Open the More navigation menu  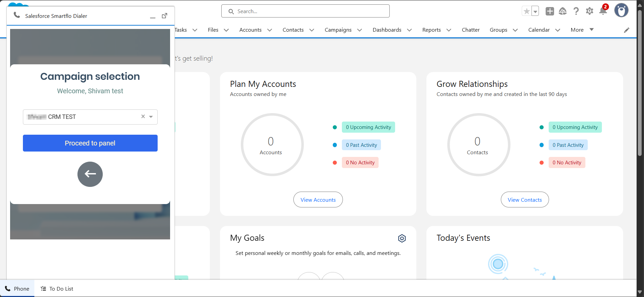[x=582, y=30]
